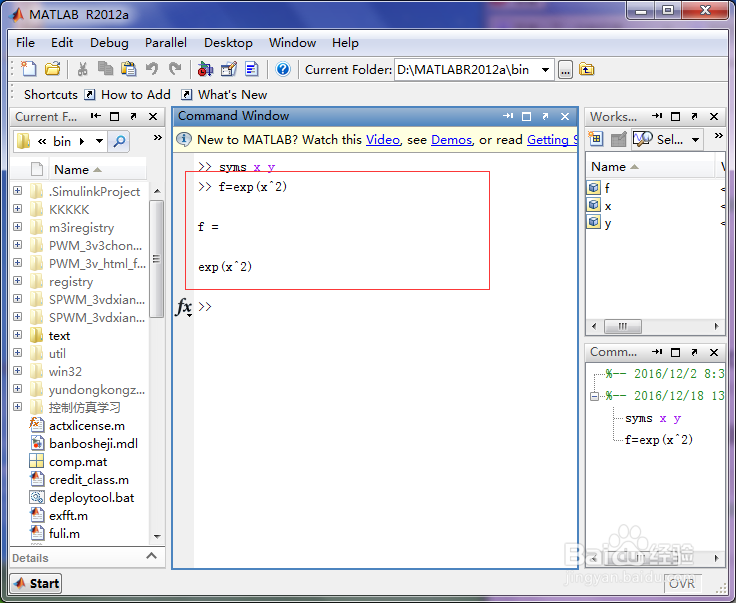The width and height of the screenshot is (736, 603).
Task: Click the Redo toolbar icon
Action: tap(175, 69)
